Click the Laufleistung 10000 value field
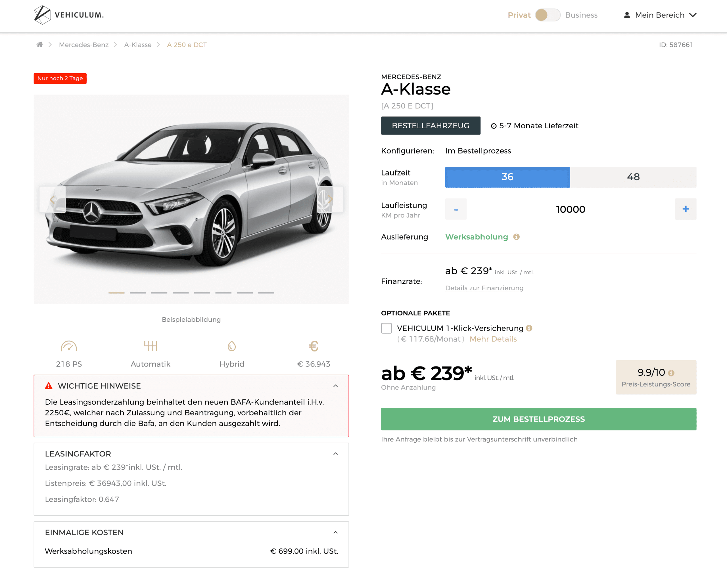This screenshot has height=588, width=727. [571, 209]
